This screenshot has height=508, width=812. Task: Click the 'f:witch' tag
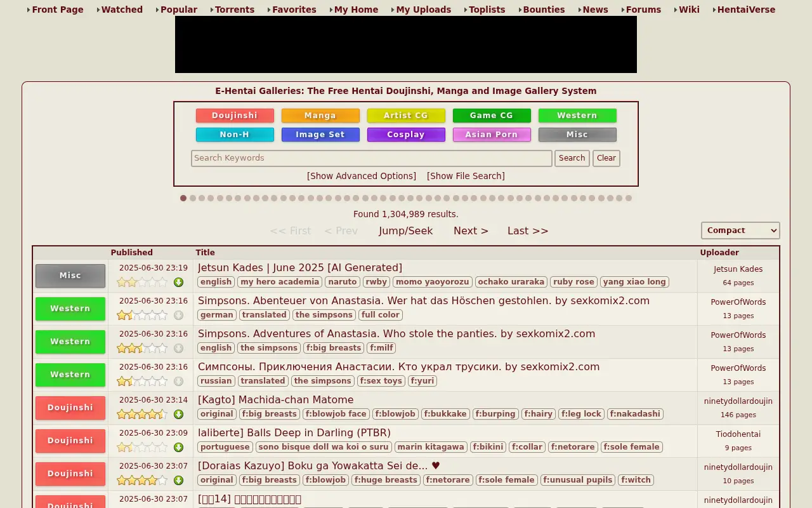pos(636,480)
